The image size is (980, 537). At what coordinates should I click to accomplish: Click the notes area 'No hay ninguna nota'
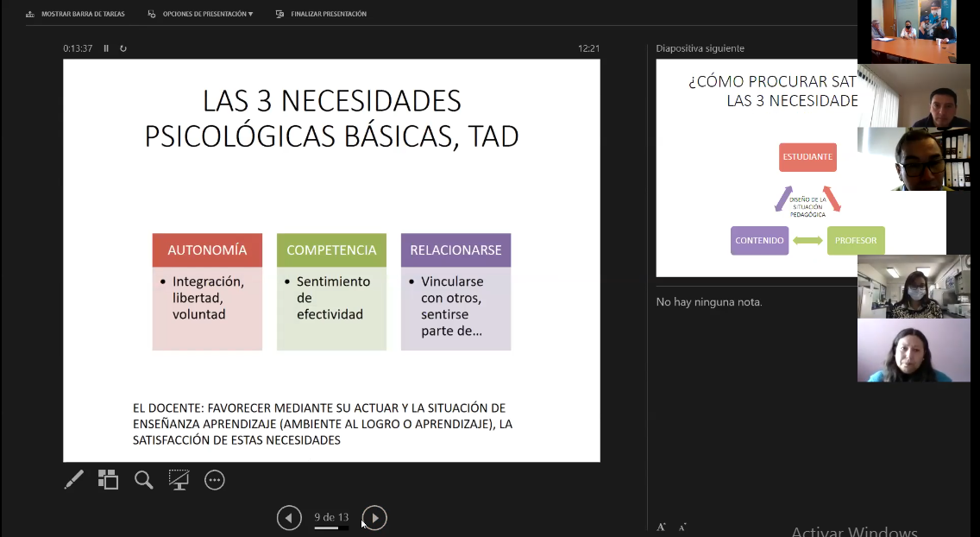pyautogui.click(x=709, y=302)
